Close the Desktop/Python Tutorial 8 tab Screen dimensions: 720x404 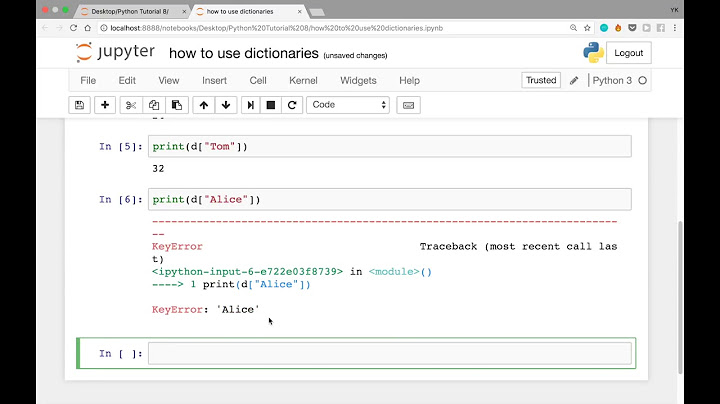[x=184, y=11]
